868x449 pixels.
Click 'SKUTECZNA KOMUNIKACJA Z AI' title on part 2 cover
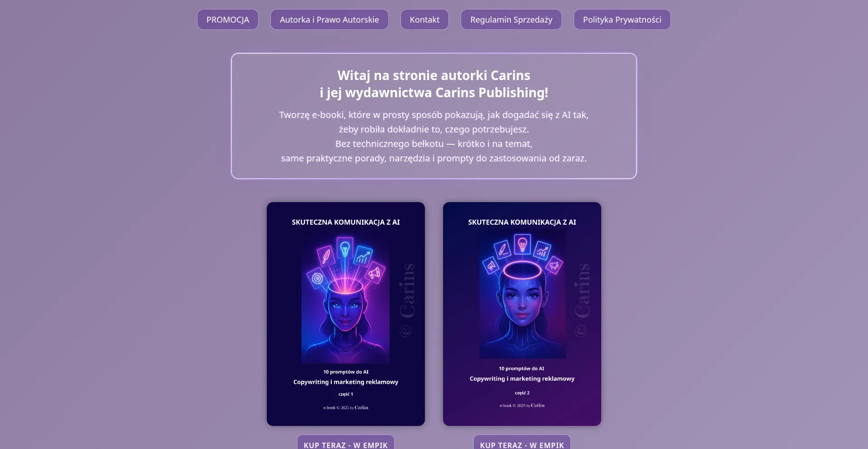point(522,222)
